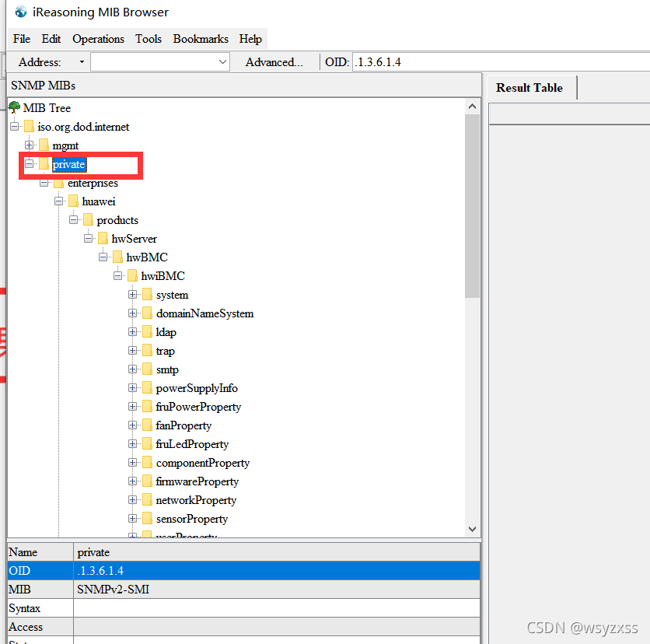Collapse the hwiBMC node
650x644 pixels.
tap(117, 276)
